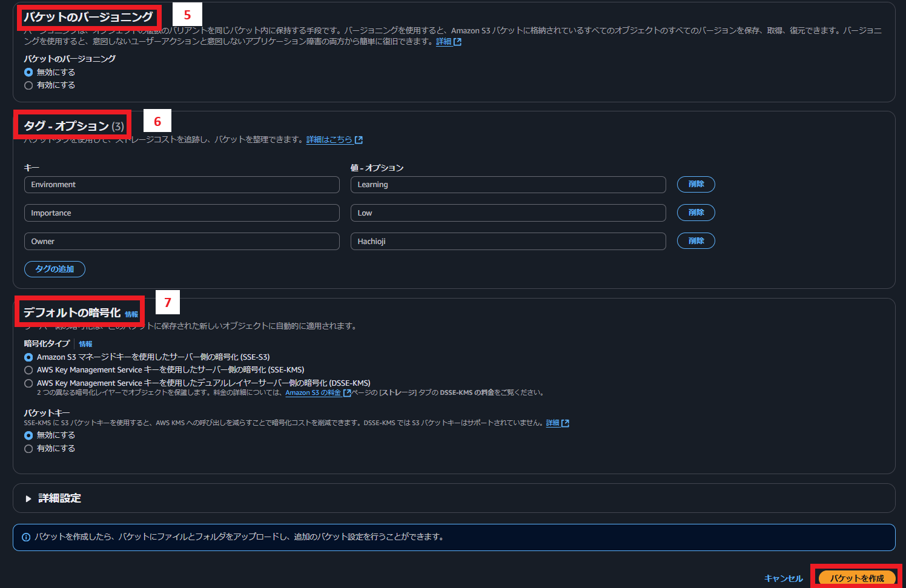The width and height of the screenshot is (906, 588).
Task: Click external-link icon after 詳細はこちら
Action: click(x=359, y=140)
